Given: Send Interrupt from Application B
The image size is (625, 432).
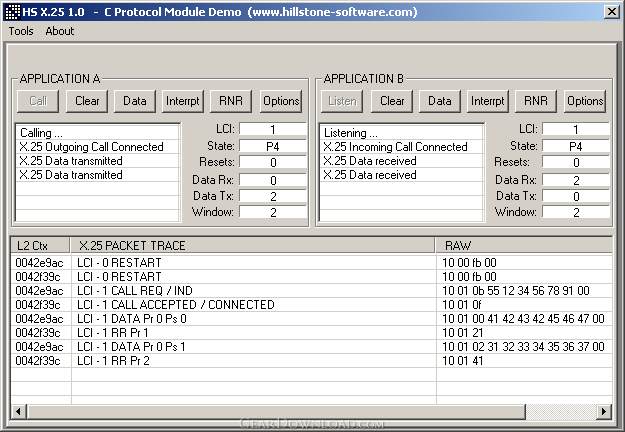Looking at the screenshot, I should click(488, 101).
